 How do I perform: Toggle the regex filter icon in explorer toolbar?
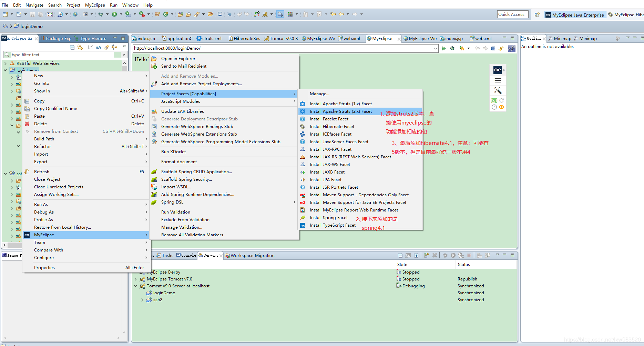pyautogui.click(x=91, y=47)
